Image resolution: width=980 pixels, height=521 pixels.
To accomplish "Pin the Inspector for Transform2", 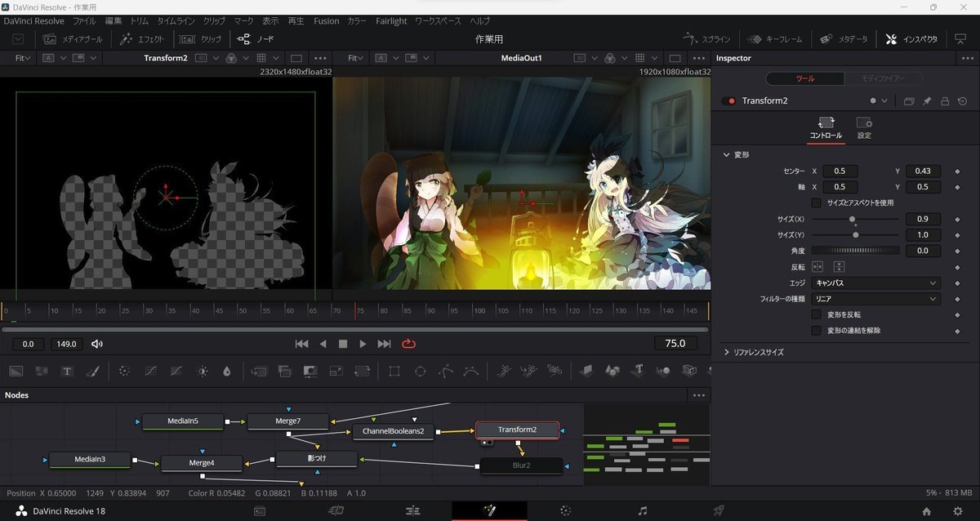I will [x=927, y=101].
